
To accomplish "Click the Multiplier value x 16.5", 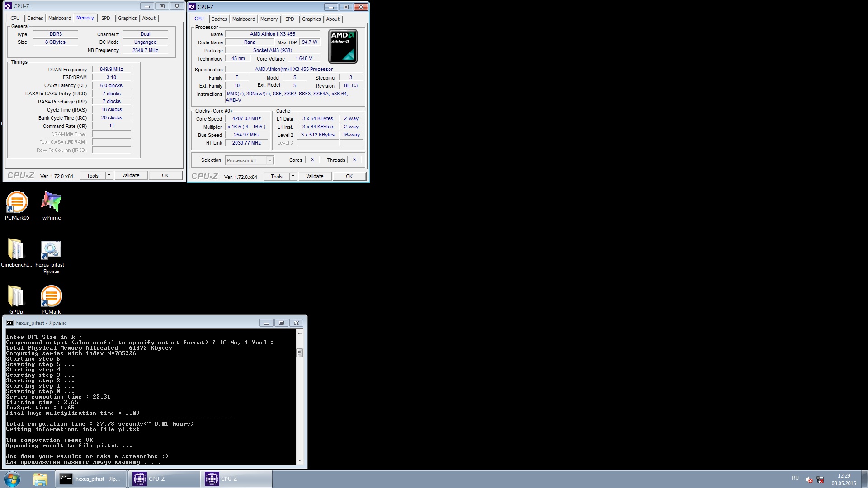I will pyautogui.click(x=246, y=127).
